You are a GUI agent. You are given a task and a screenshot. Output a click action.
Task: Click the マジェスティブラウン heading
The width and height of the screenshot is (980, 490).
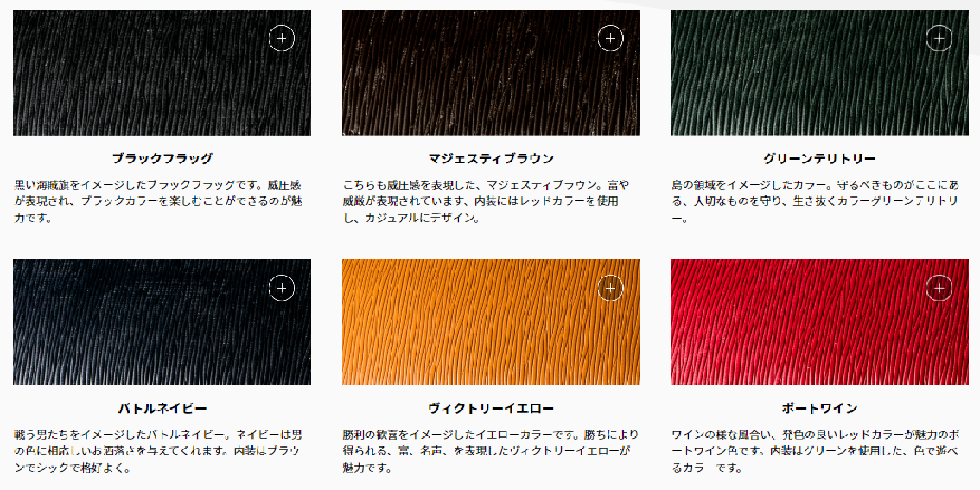pyautogui.click(x=491, y=159)
